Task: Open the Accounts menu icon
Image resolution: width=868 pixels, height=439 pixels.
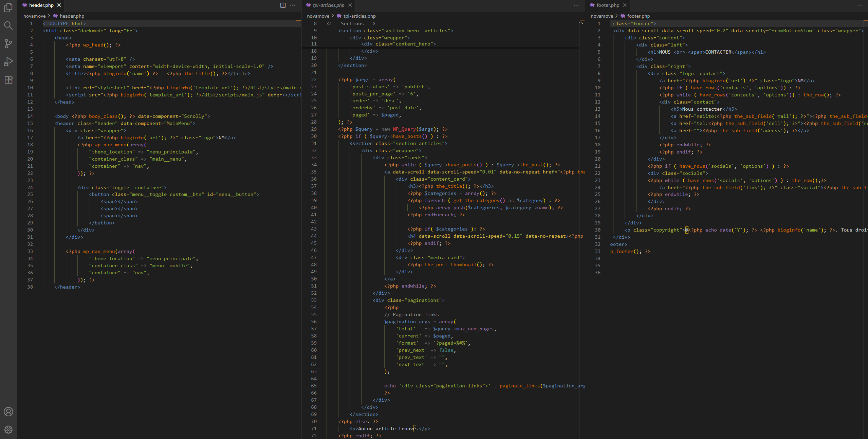Action: (8, 411)
